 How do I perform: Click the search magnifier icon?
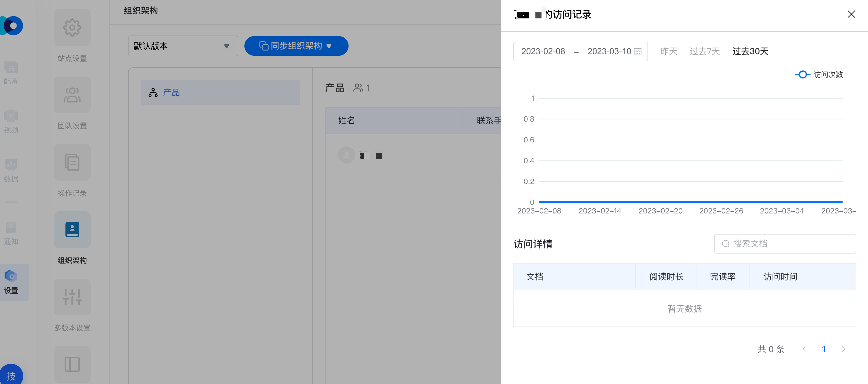726,243
